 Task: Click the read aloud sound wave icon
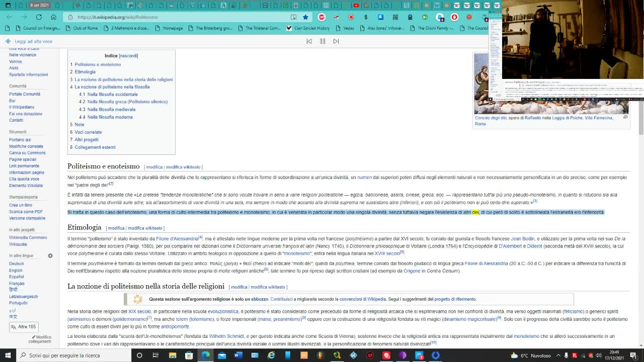pos(8,41)
